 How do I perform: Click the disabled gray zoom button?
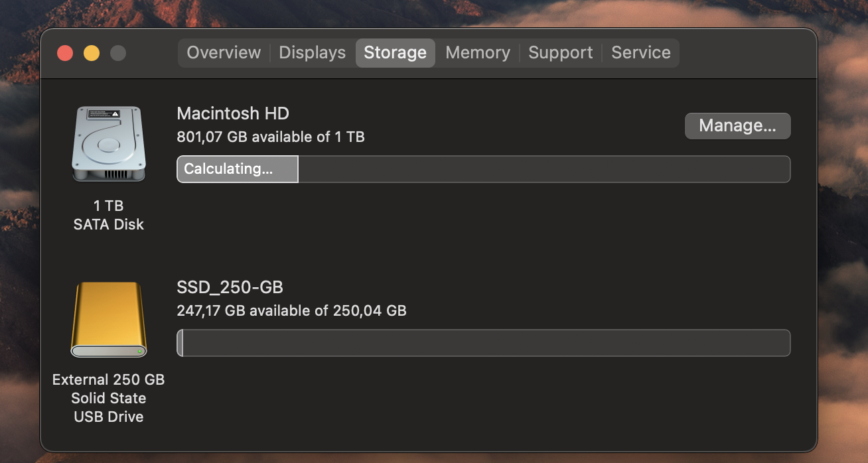tap(118, 53)
